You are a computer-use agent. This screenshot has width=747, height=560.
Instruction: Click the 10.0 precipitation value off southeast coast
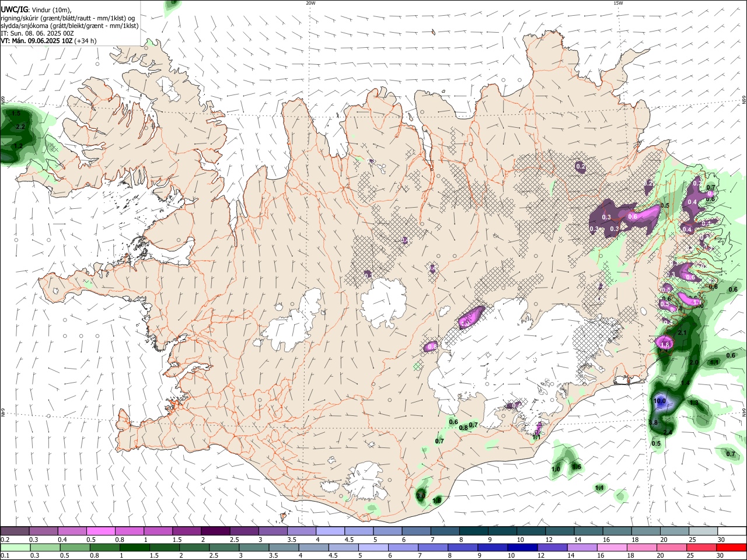(x=660, y=401)
